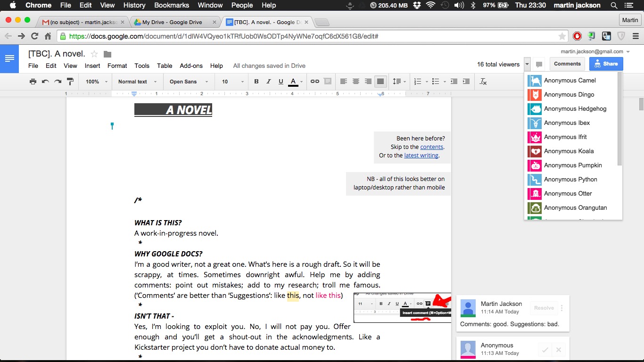Insert a comment from the toolbar
The width and height of the screenshot is (644, 362).
coord(328,82)
